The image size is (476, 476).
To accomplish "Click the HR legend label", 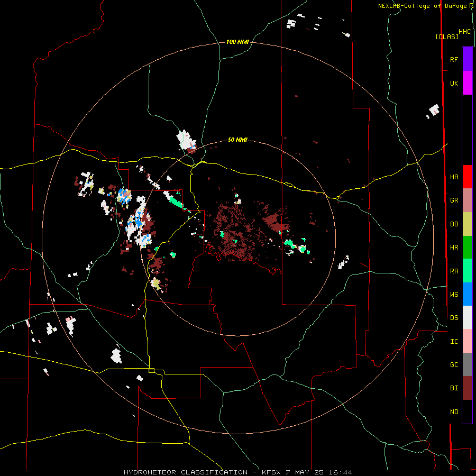I will (x=454, y=248).
